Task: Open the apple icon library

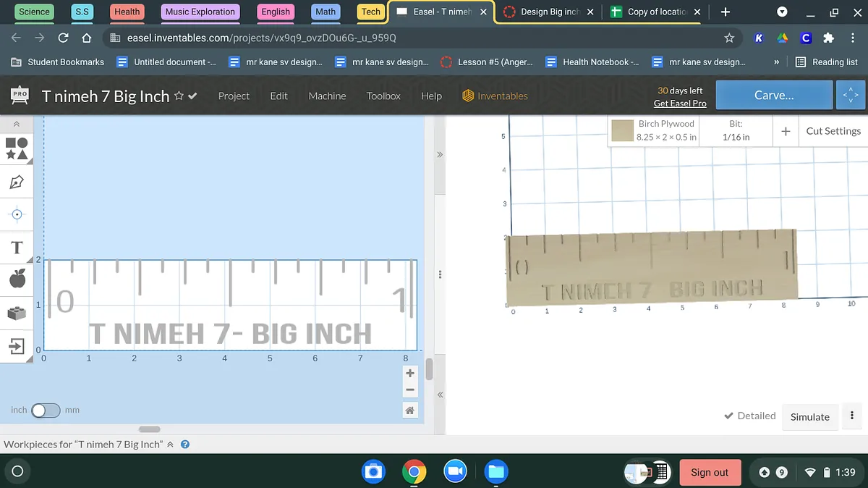Action: (17, 278)
